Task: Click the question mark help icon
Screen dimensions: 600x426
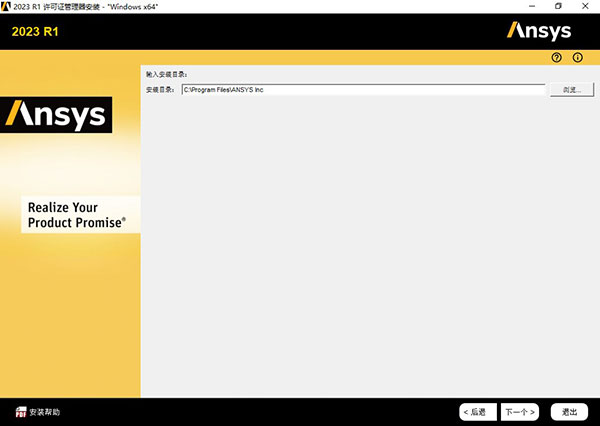Action: (x=557, y=58)
